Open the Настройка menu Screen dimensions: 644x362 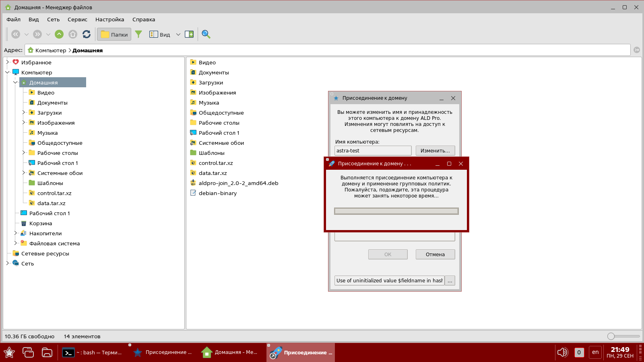pos(109,19)
